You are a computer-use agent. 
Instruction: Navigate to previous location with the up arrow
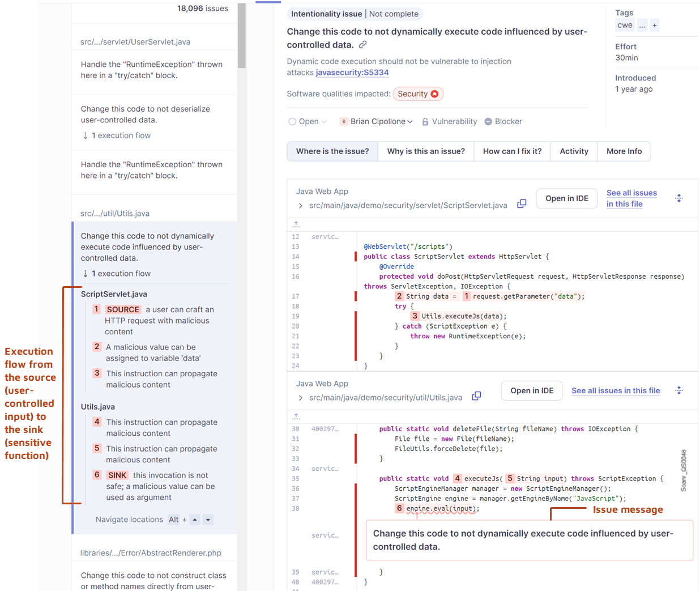coord(195,519)
